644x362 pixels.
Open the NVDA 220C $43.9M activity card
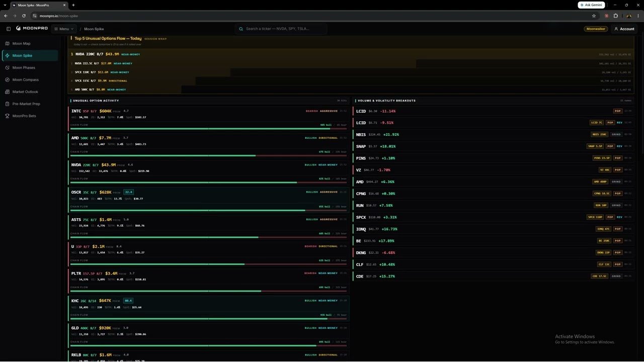[x=208, y=171]
